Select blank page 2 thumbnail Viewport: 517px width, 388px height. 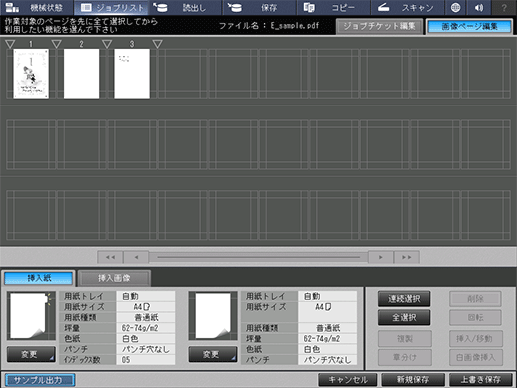click(x=81, y=74)
